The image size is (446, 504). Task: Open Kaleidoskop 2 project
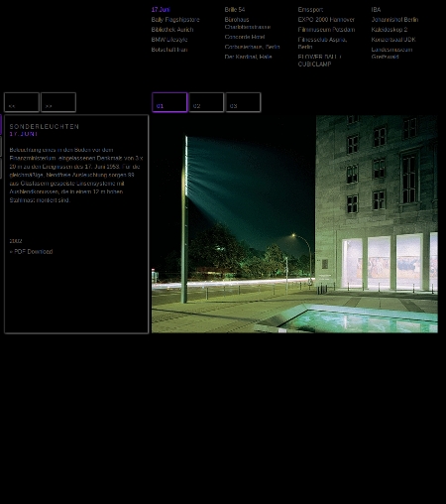pyautogui.click(x=390, y=30)
